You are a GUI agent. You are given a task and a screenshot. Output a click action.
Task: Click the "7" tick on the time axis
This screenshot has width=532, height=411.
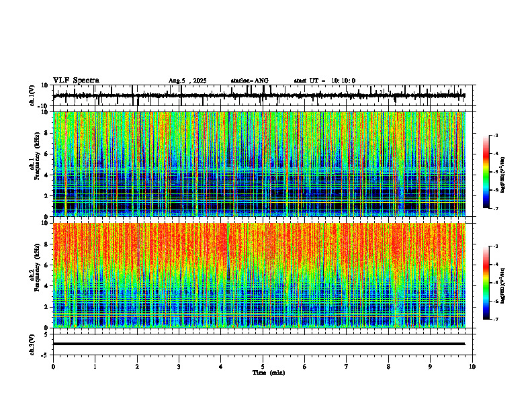point(347,367)
